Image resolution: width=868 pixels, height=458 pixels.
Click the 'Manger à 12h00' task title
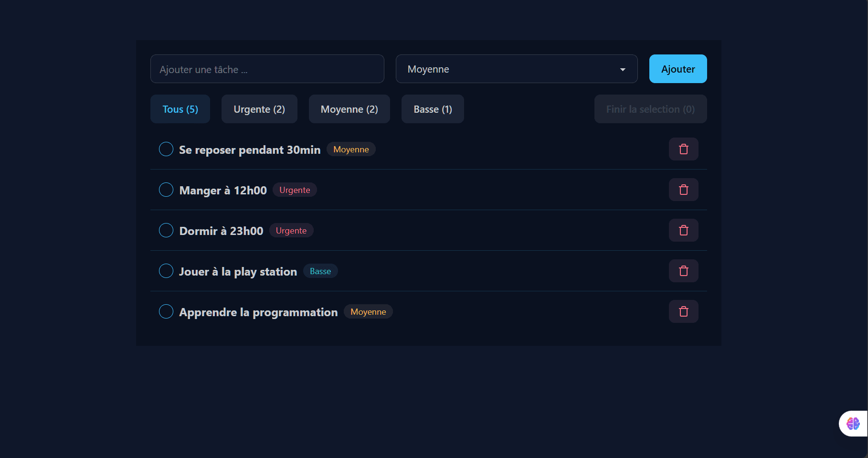pos(223,191)
